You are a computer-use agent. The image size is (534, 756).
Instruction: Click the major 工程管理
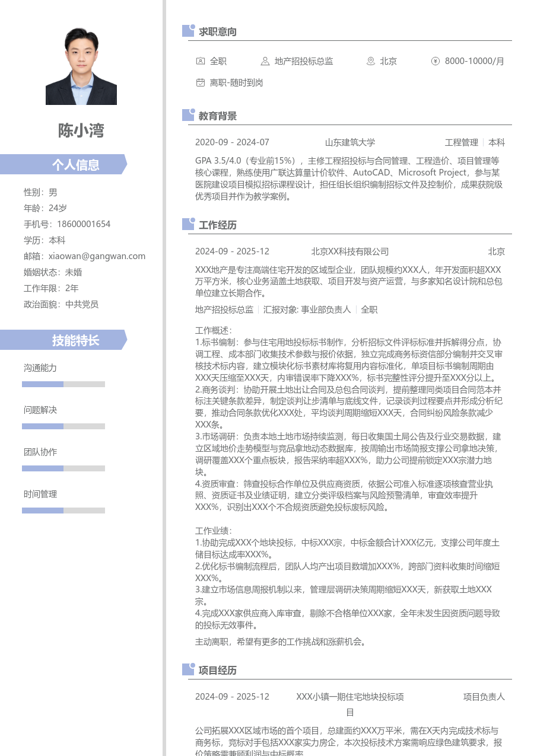pyautogui.click(x=462, y=142)
